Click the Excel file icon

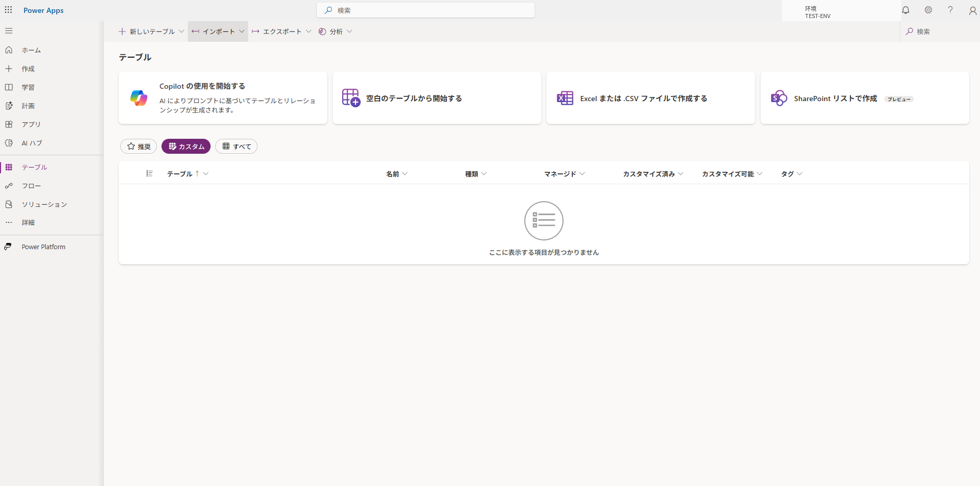tap(565, 98)
